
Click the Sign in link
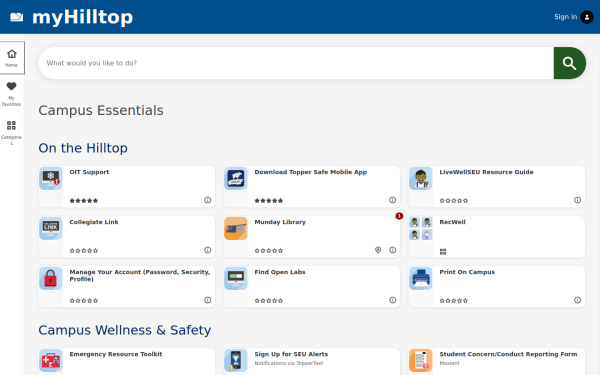click(566, 17)
